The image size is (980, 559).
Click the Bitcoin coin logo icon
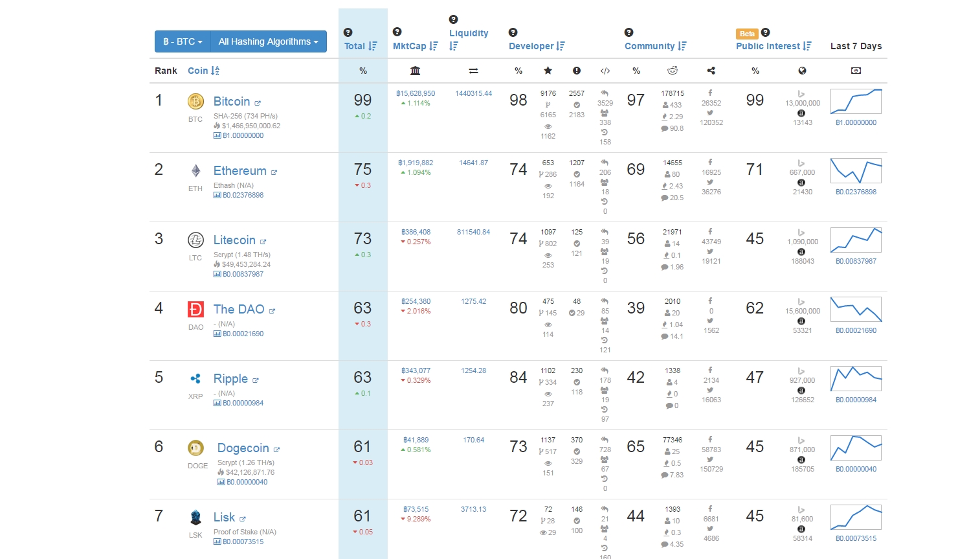195,101
